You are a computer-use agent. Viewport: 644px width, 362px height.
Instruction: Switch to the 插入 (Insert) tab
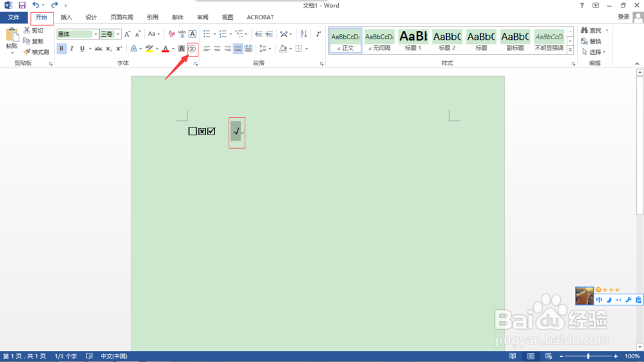click(x=66, y=17)
